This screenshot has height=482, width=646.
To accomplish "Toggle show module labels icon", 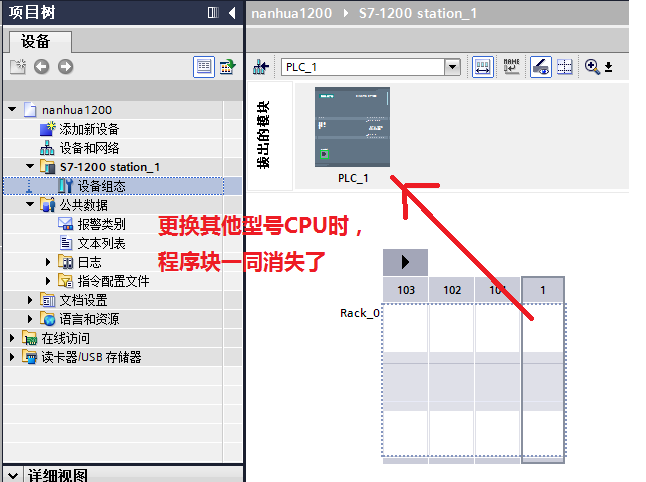I will tap(482, 66).
